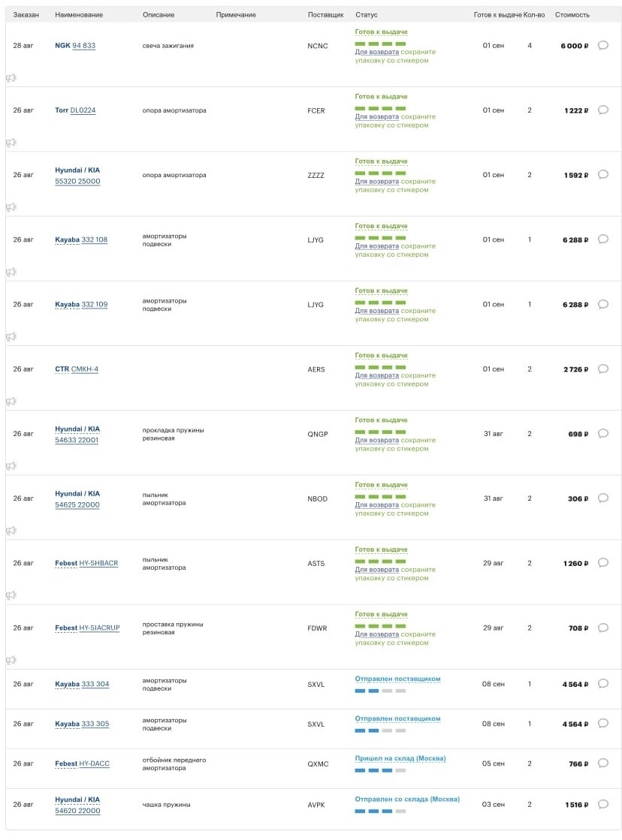Click the megaphone icon beside Hyundai/KIA 55320 25000

[x=11, y=208]
